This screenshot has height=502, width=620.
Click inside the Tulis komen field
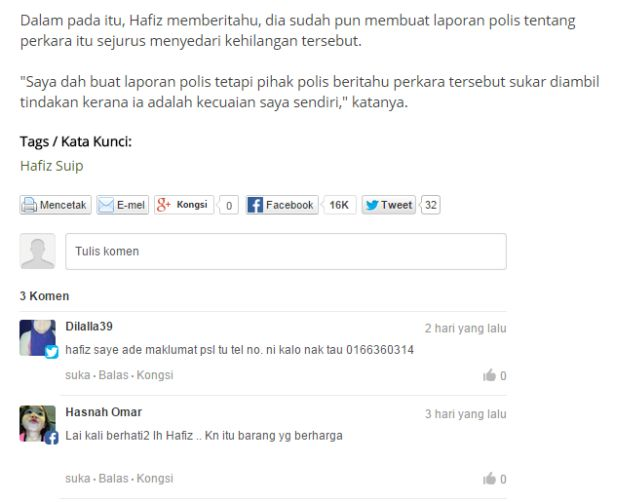tap(286, 251)
